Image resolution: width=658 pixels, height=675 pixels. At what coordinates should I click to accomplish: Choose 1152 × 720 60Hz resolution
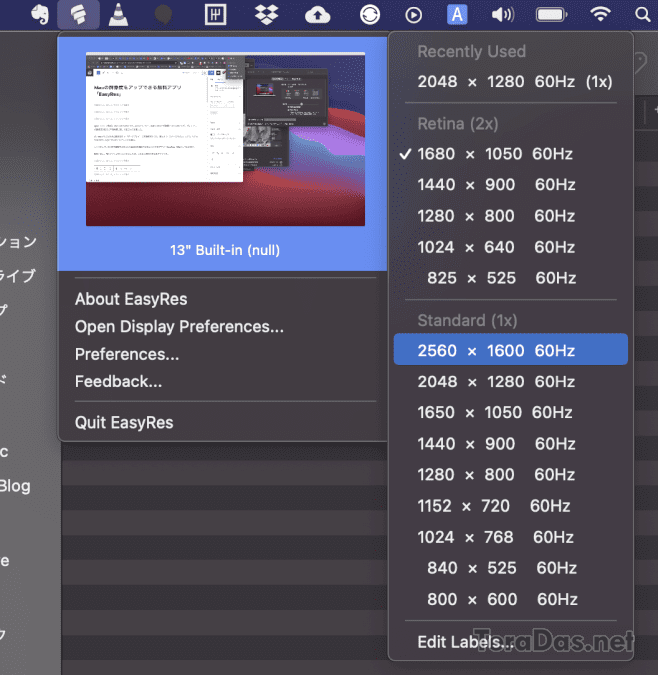pyautogui.click(x=511, y=506)
